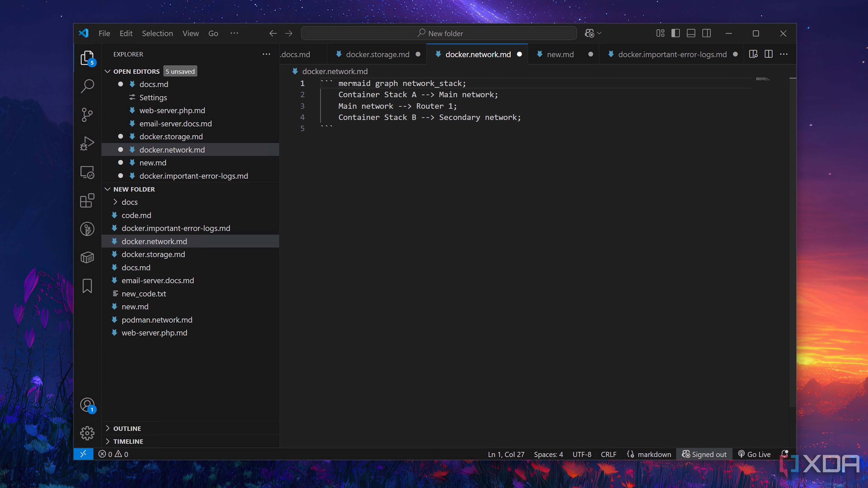
Task: Click the New folder search field
Action: pos(439,33)
